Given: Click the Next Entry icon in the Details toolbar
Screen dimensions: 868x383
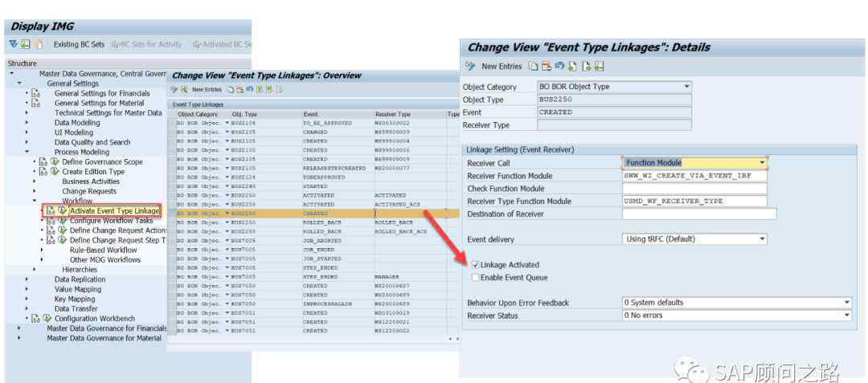Looking at the screenshot, I should [x=588, y=67].
